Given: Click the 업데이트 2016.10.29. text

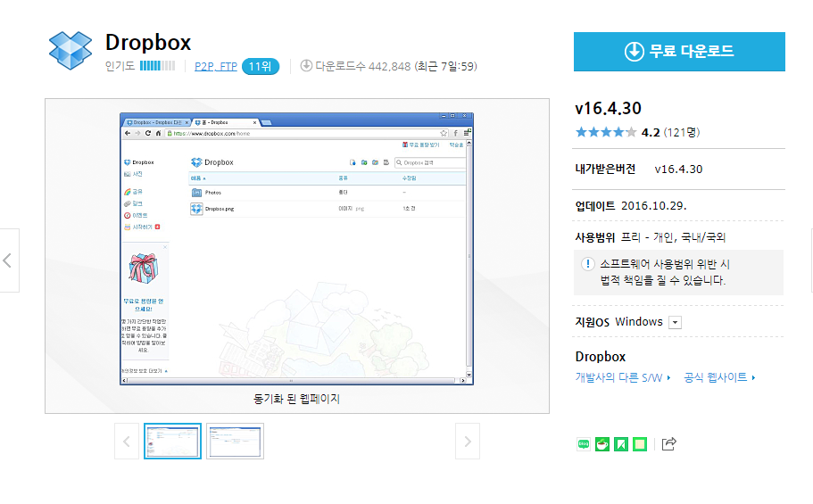Looking at the screenshot, I should click(x=630, y=206).
